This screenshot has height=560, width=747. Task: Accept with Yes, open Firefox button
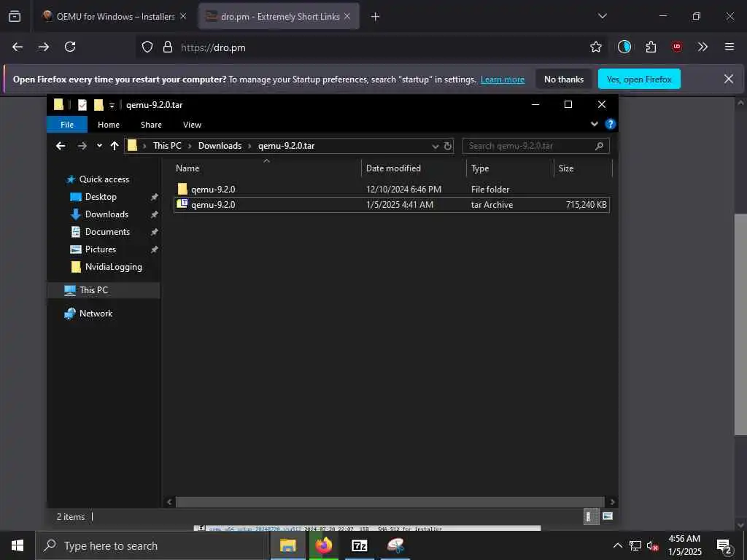click(x=639, y=79)
